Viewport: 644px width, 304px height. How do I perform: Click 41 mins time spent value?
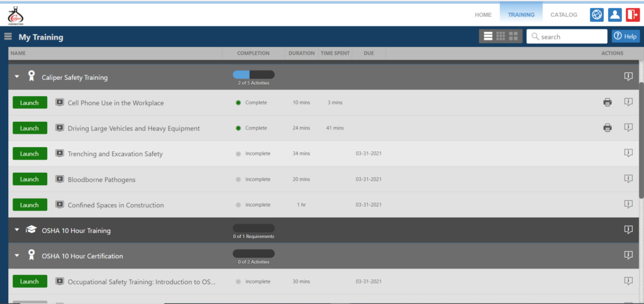point(335,128)
